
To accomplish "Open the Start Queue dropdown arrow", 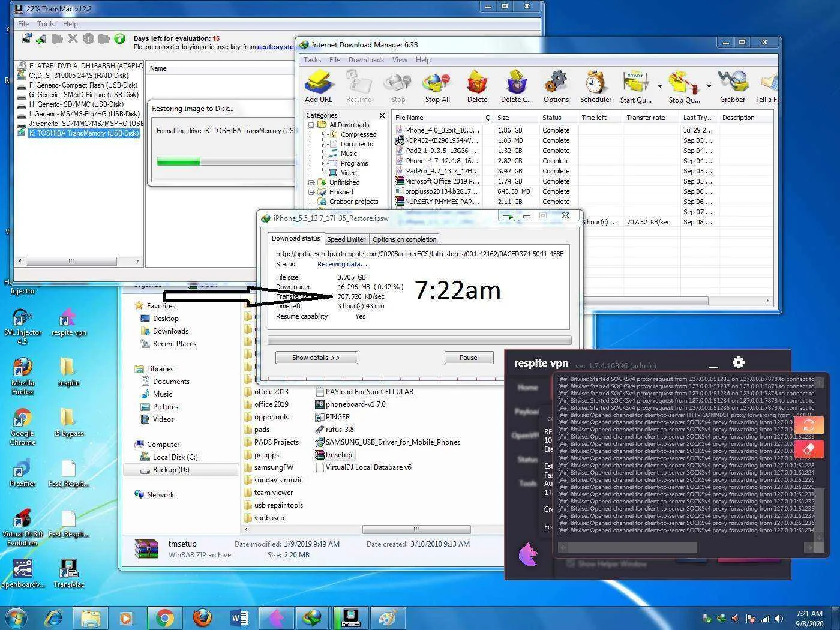I will pos(660,86).
